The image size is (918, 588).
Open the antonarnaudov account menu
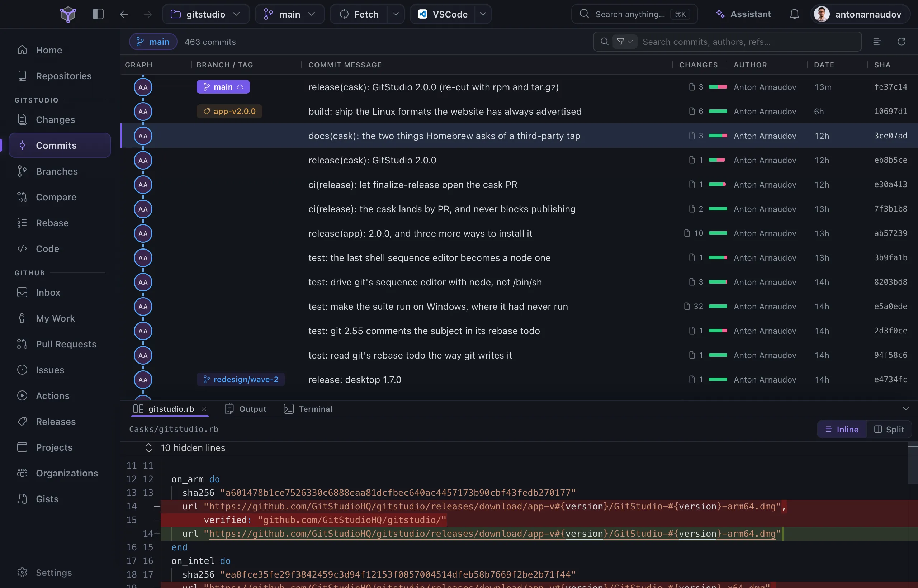coord(861,14)
